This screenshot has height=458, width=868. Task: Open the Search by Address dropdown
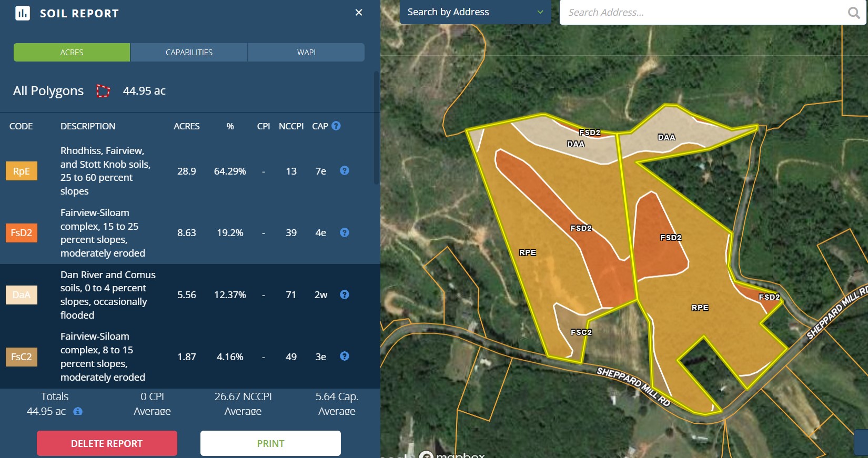point(475,12)
